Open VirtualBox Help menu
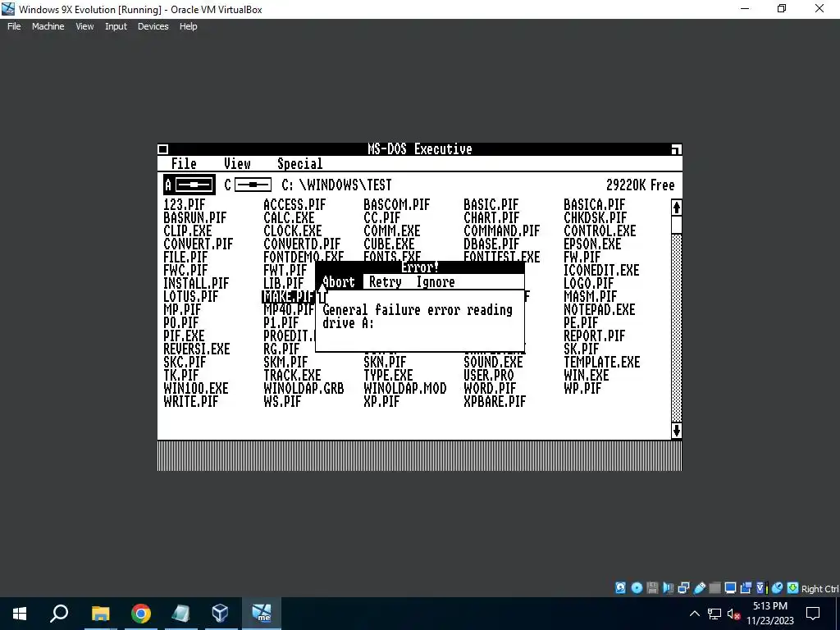Screen dimensions: 840x630 click(x=188, y=26)
